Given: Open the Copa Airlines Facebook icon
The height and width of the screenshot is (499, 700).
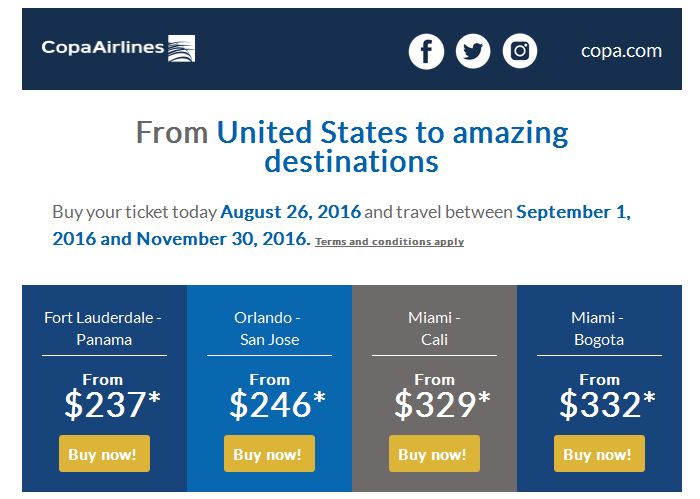Looking at the screenshot, I should tap(426, 51).
